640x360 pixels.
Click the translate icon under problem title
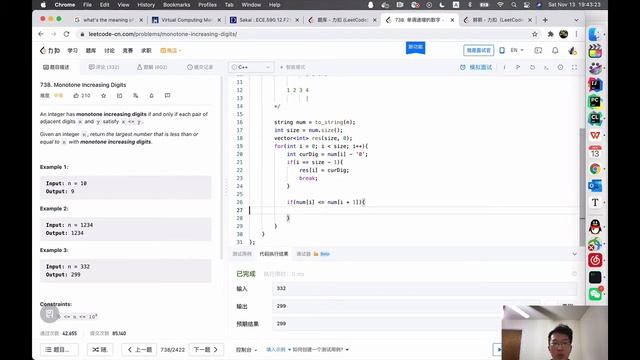point(136,96)
